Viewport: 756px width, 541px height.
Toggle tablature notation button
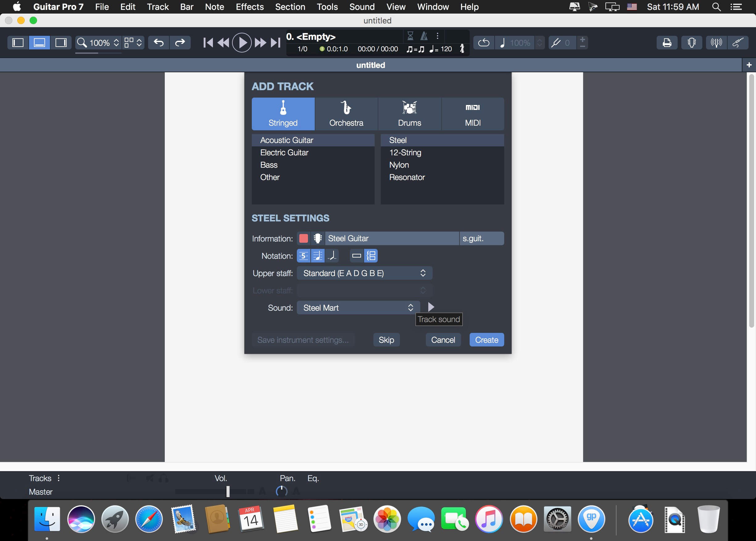pyautogui.click(x=303, y=256)
